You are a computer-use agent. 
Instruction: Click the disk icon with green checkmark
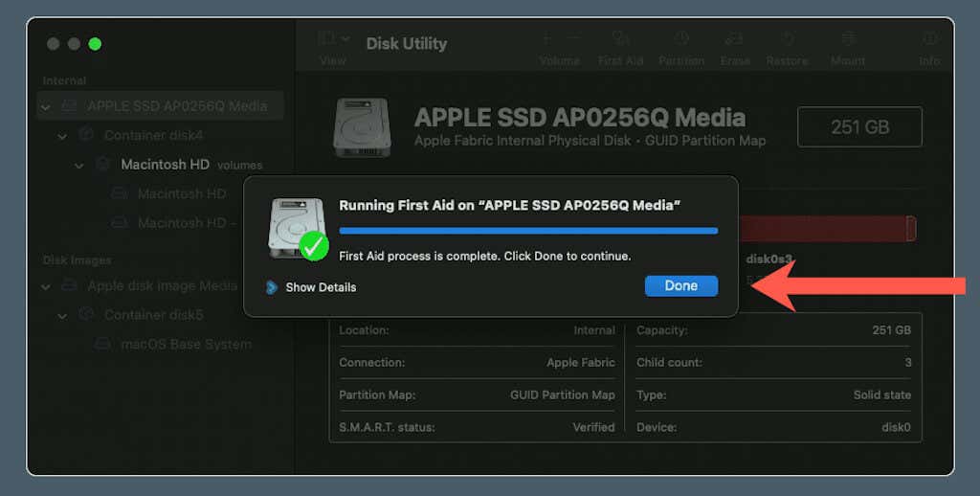click(x=299, y=229)
